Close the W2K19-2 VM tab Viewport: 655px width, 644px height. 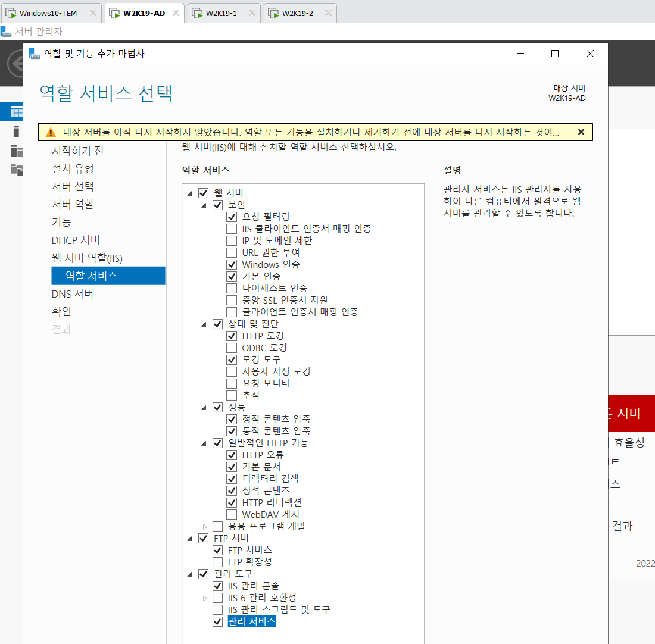[x=328, y=13]
